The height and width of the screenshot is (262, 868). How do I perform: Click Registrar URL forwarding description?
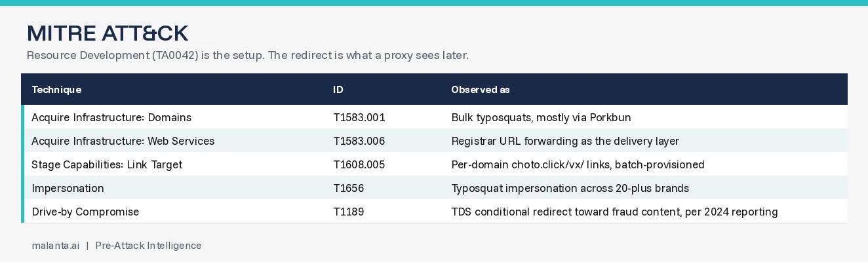(x=565, y=141)
